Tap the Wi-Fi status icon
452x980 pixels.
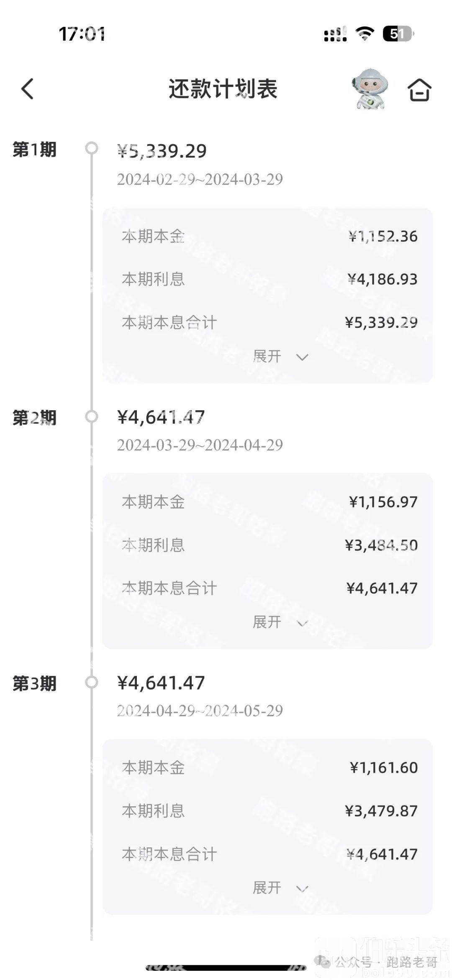365,33
